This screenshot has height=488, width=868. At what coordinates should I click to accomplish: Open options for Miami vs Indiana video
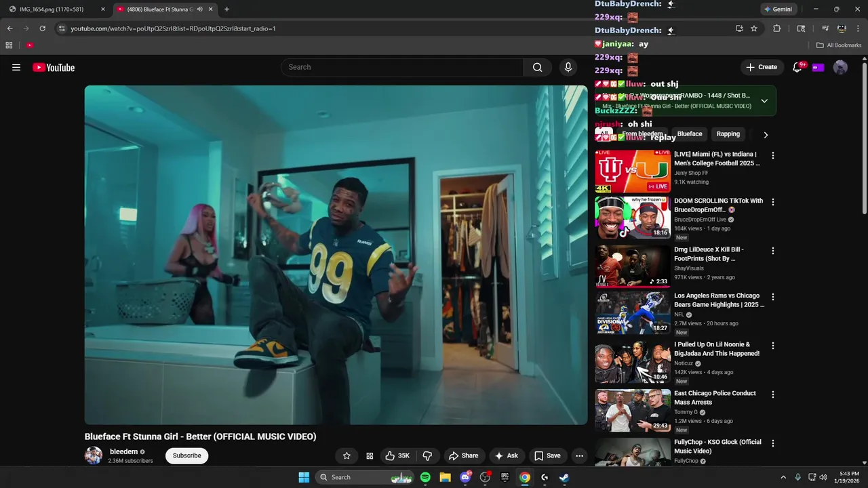coord(772,155)
